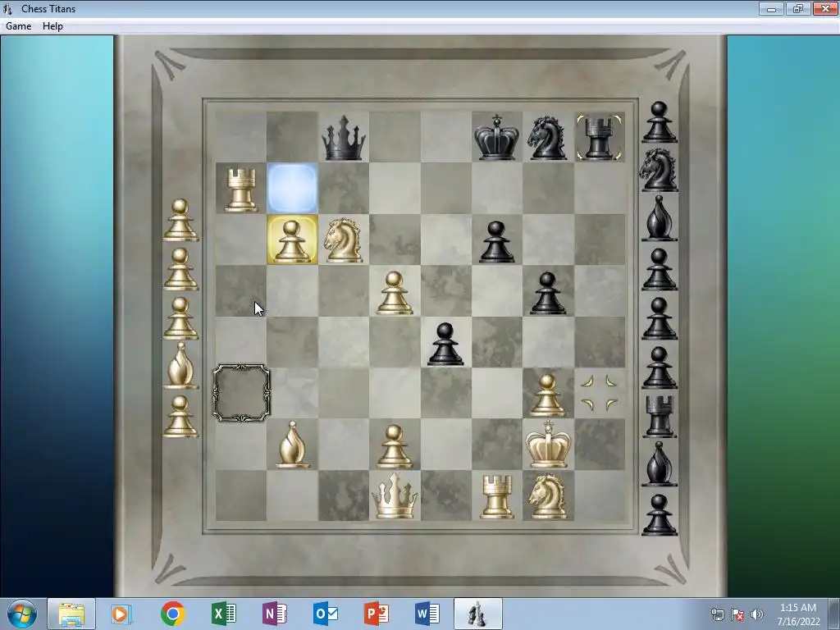Viewport: 840px width, 630px height.
Task: Minimize the Chess Titans window
Action: 771,8
